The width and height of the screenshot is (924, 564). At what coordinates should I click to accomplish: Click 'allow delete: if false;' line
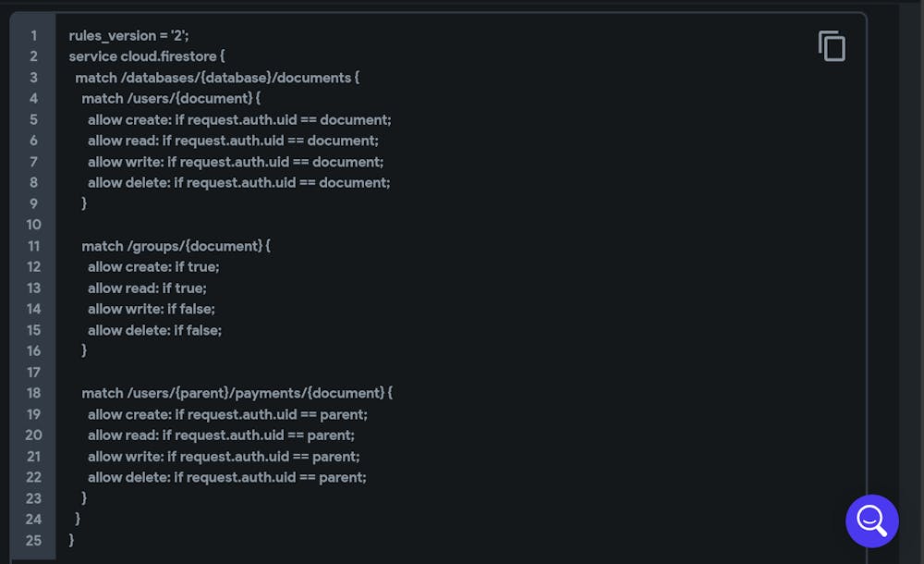(x=154, y=330)
